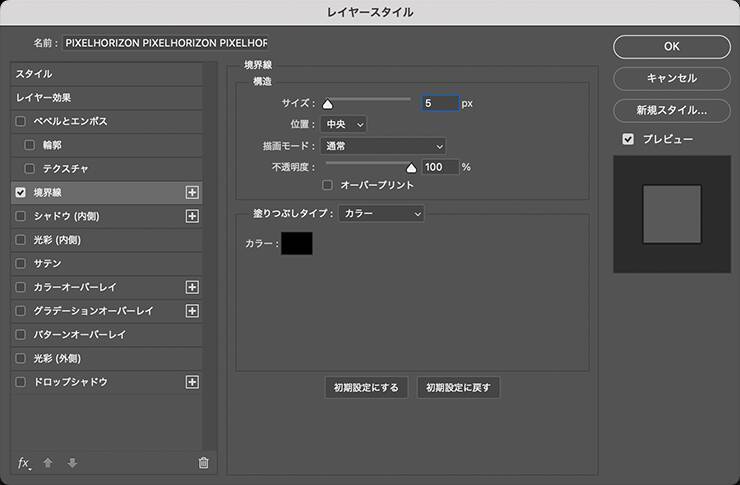
Task: Click plus icon next to ドロップシャドウ
Action: click(x=193, y=382)
